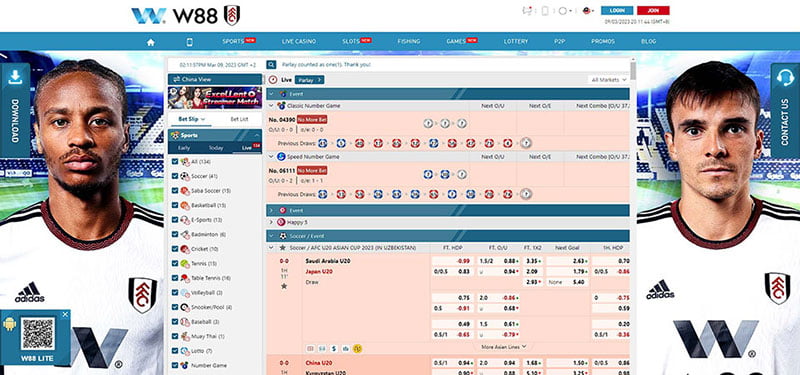
Task: Favorite the AFC U20 Asian Cup league star
Action: tap(283, 247)
